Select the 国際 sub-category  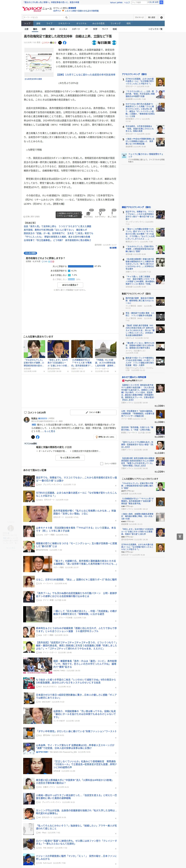click(44, 29)
